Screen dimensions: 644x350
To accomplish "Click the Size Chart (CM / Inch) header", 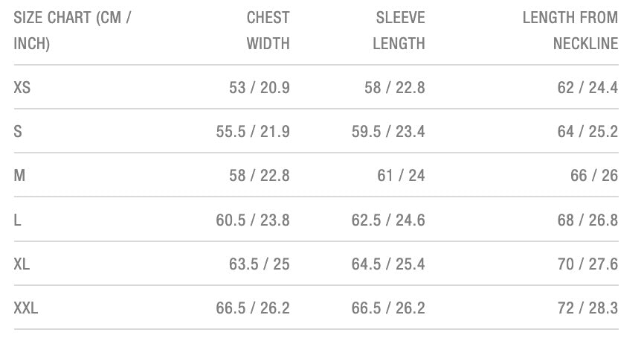I will click(x=72, y=31).
